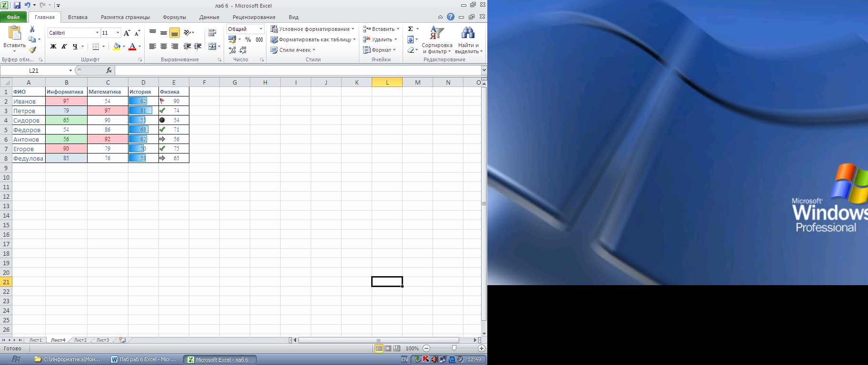Switch to the Формулы tab
The image size is (868, 365).
click(174, 17)
